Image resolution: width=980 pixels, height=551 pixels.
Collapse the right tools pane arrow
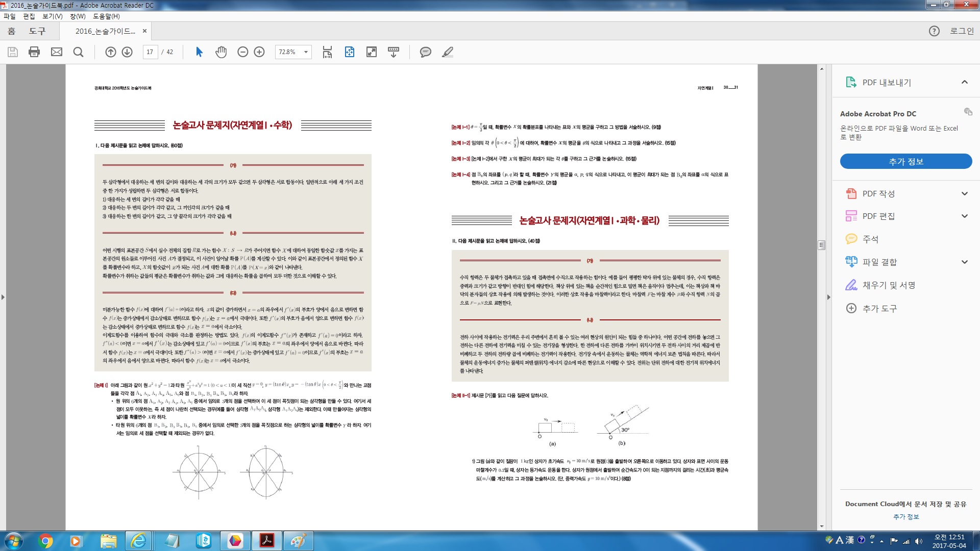coord(828,297)
